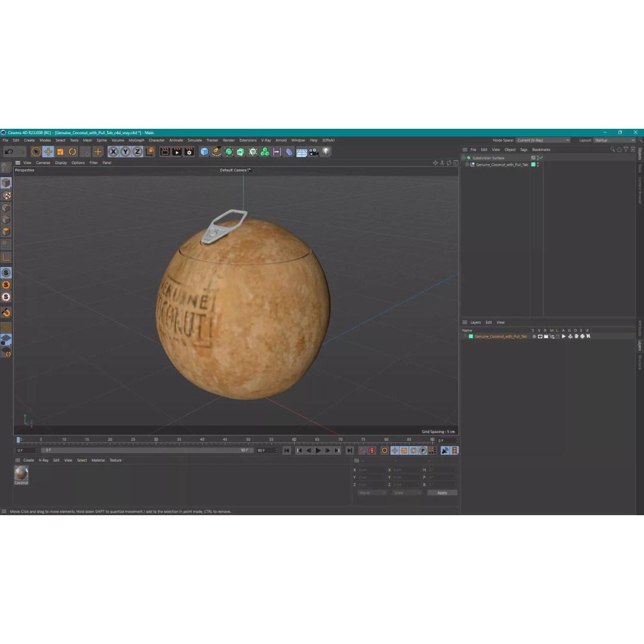Image resolution: width=644 pixels, height=644 pixels.
Task: Open the Layout dropdown
Action: [614, 141]
